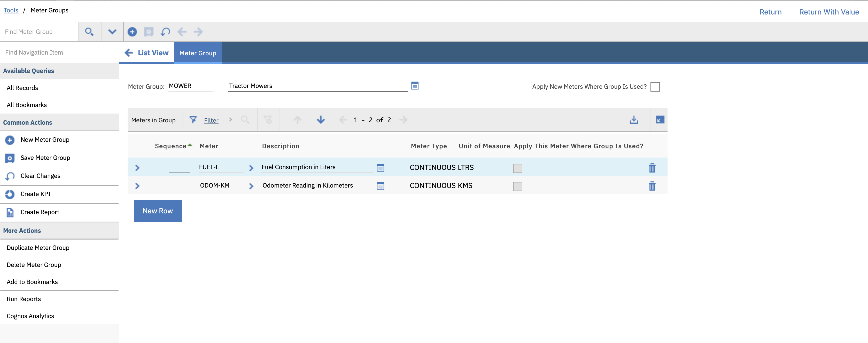Expand the chevron beside the Filter link
Viewport: 868px width, 343px height.
click(x=230, y=120)
